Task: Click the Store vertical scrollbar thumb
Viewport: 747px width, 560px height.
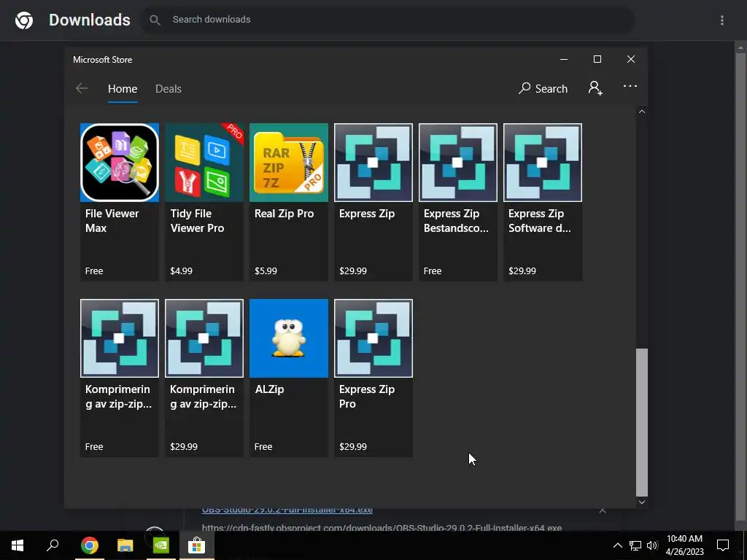Action: (x=642, y=422)
